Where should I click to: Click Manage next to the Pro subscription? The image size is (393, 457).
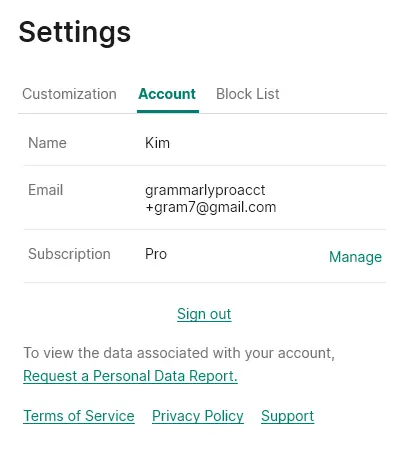tap(355, 257)
